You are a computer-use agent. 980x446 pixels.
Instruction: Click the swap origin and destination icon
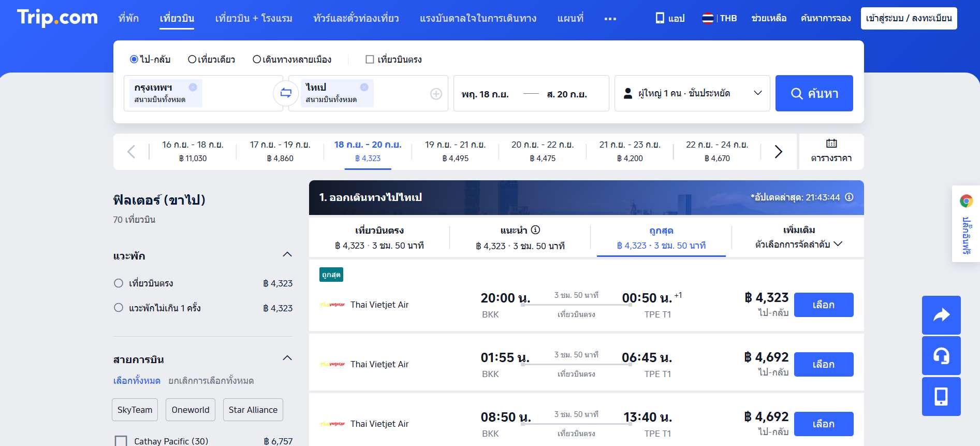pos(286,93)
